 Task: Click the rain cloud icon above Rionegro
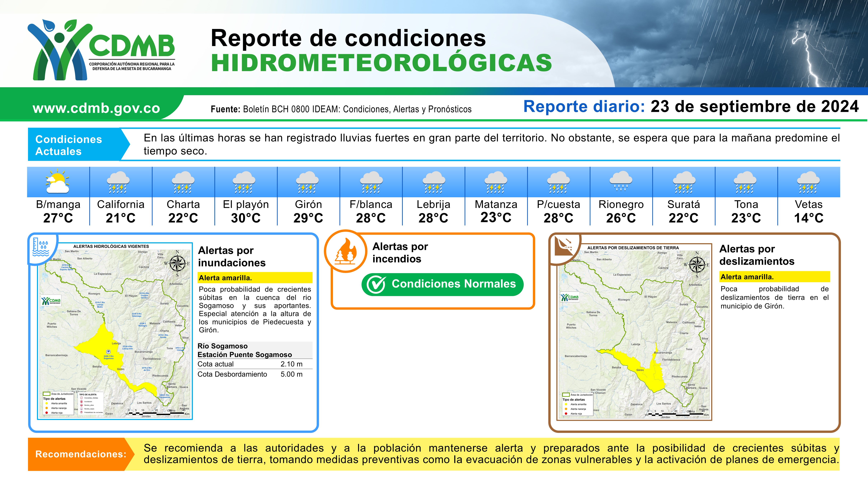(621, 181)
